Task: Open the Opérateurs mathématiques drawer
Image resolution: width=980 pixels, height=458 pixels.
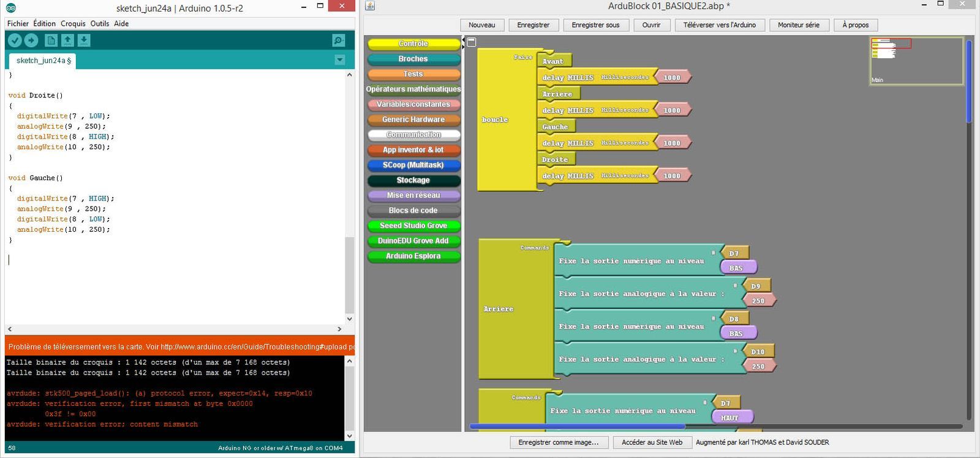Action: point(413,90)
